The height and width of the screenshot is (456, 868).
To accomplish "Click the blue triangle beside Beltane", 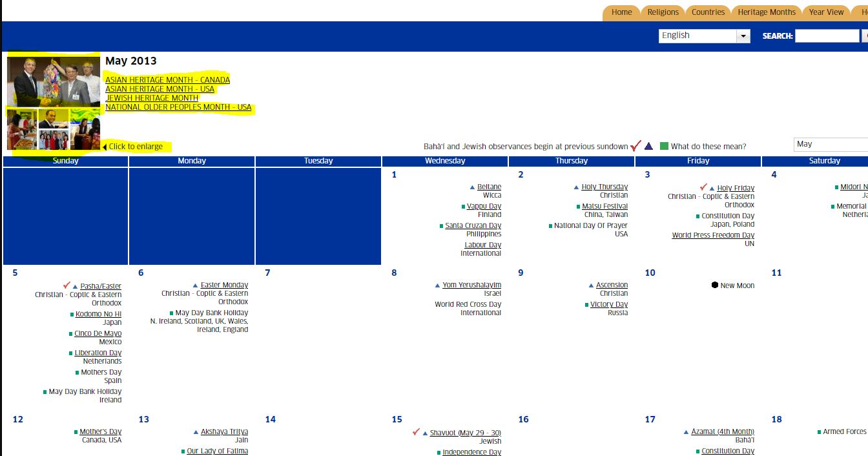I will tap(473, 187).
